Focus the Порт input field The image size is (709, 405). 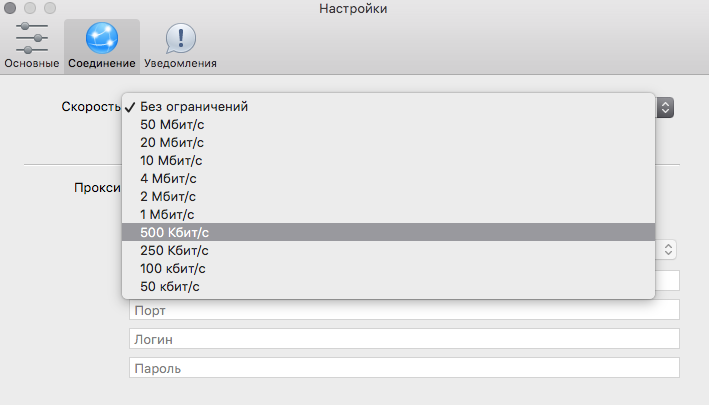coord(404,310)
